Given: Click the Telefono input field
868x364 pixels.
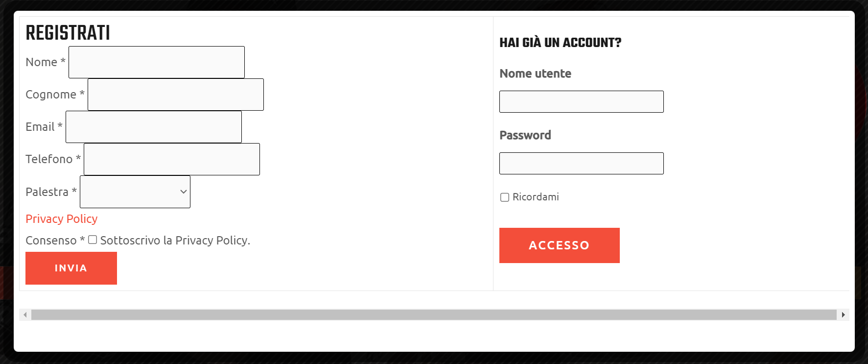Looking at the screenshot, I should 172,159.
